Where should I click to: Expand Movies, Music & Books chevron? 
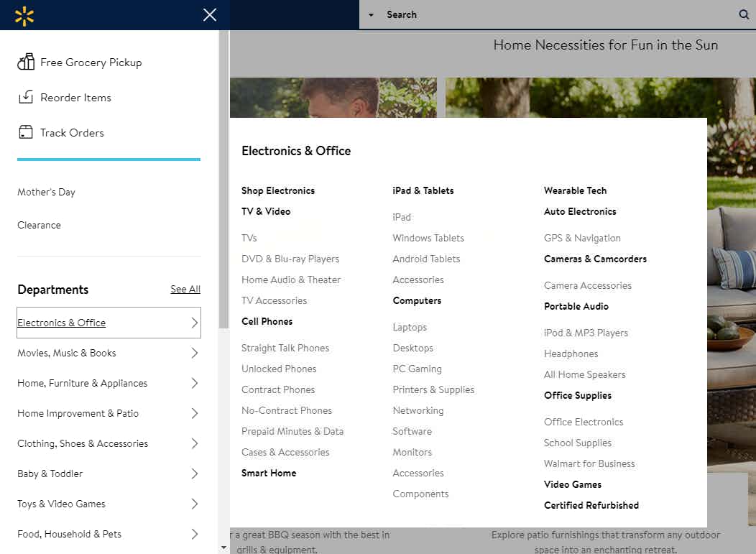(x=194, y=353)
